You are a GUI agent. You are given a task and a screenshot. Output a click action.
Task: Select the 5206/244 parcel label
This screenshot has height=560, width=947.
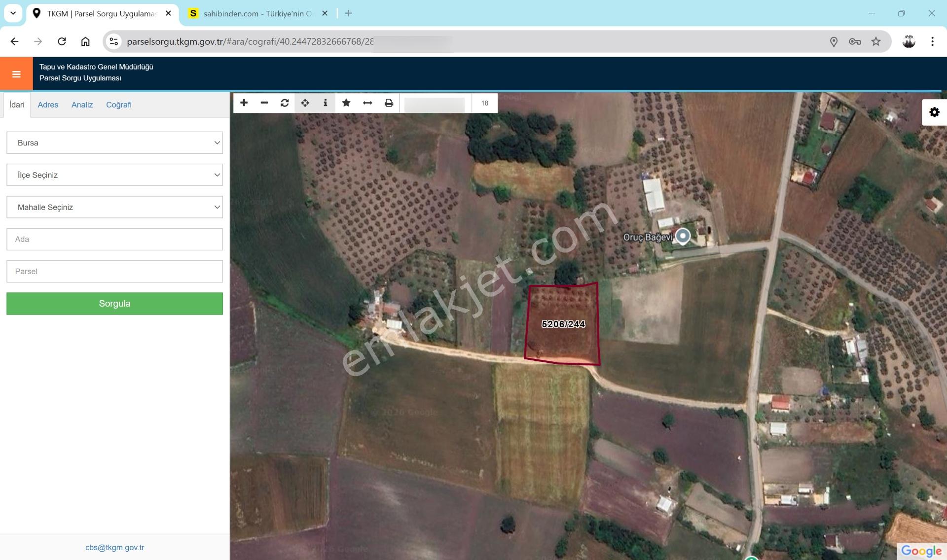click(x=563, y=324)
